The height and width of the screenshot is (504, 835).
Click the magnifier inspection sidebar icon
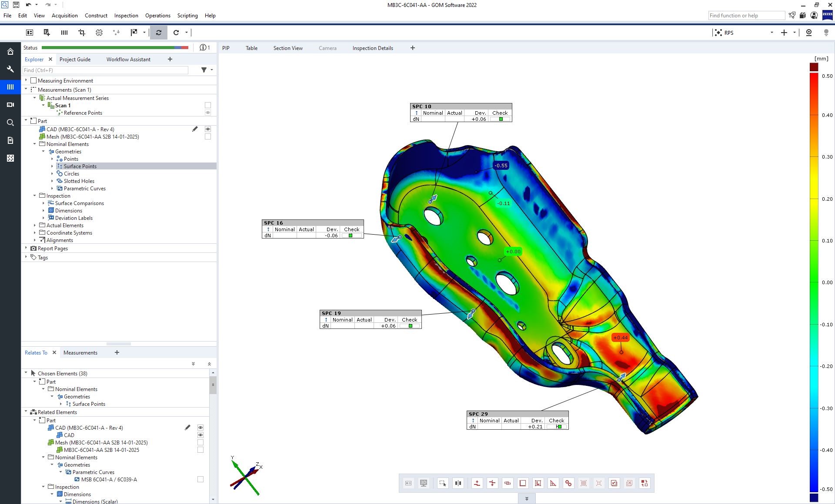point(10,123)
